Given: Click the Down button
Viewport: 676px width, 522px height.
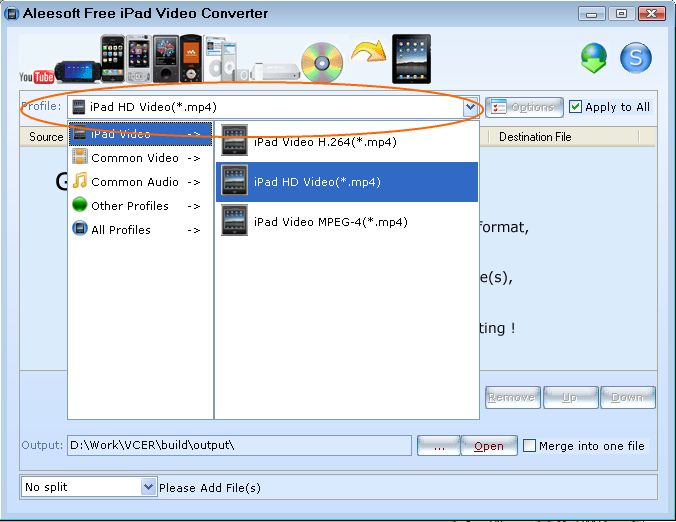Looking at the screenshot, I should tap(628, 397).
